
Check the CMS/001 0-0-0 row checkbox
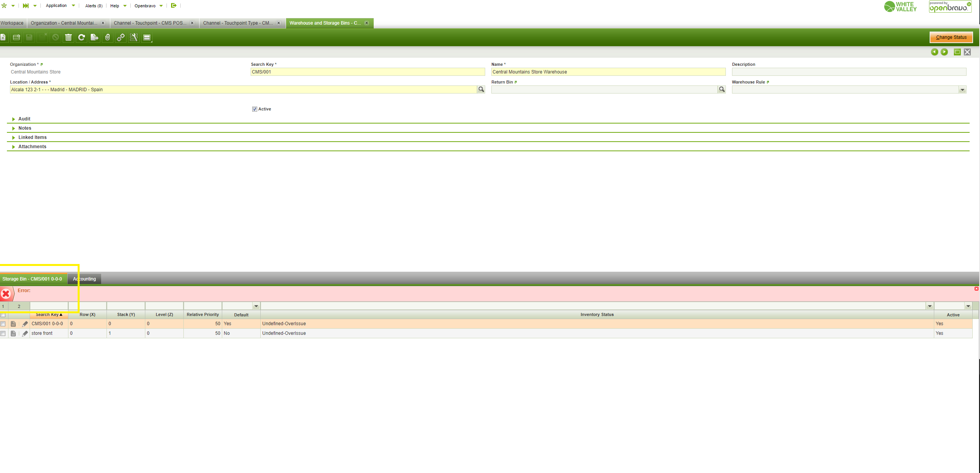pyautogui.click(x=3, y=324)
